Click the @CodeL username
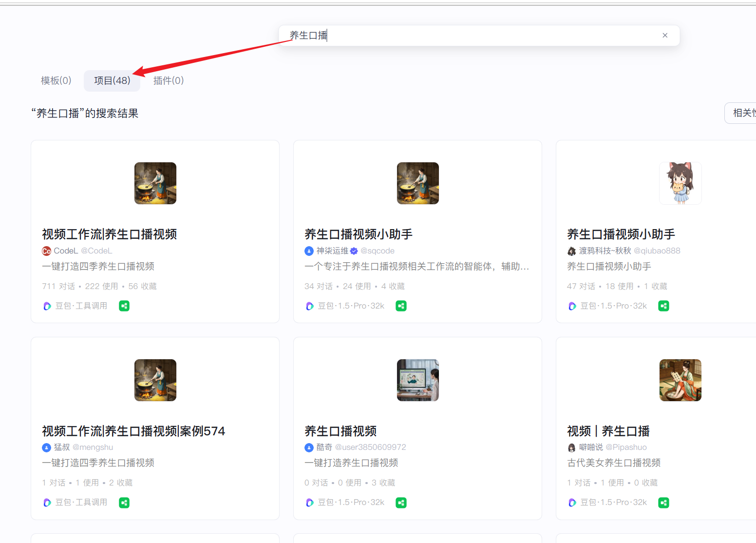The width and height of the screenshot is (756, 543). pyautogui.click(x=96, y=251)
